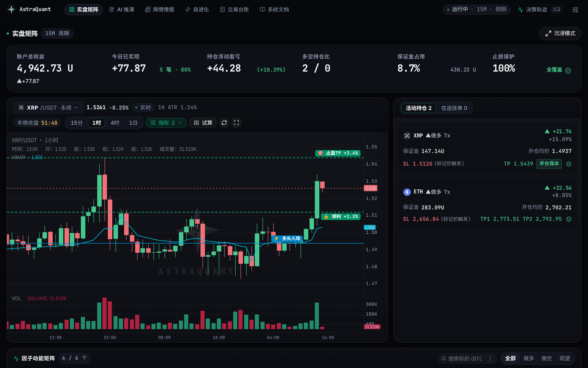
Task: Switch to 在途挂单 0 tab
Action: coord(454,108)
